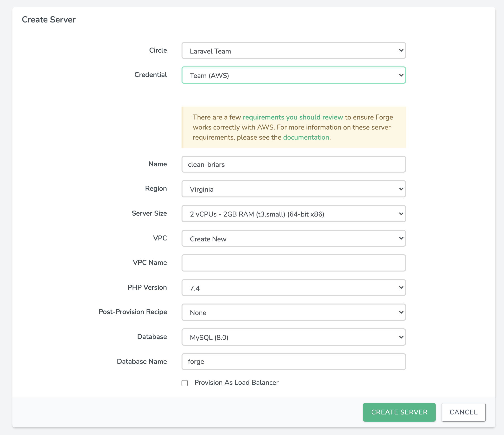Viewport: 504px width, 435px height.
Task: Enable Provision As Load Balancer checkbox
Action: (185, 383)
